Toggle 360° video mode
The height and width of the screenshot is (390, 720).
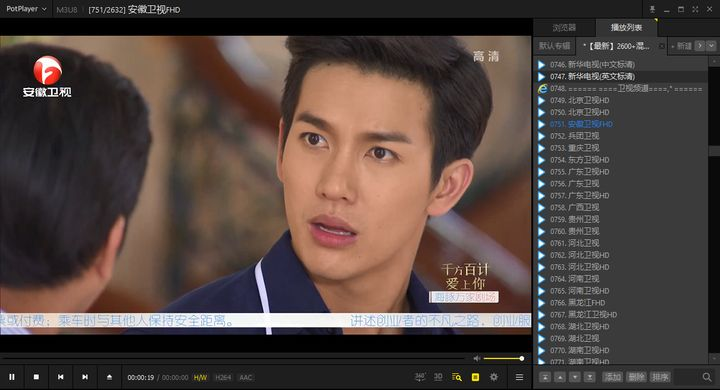(420, 377)
